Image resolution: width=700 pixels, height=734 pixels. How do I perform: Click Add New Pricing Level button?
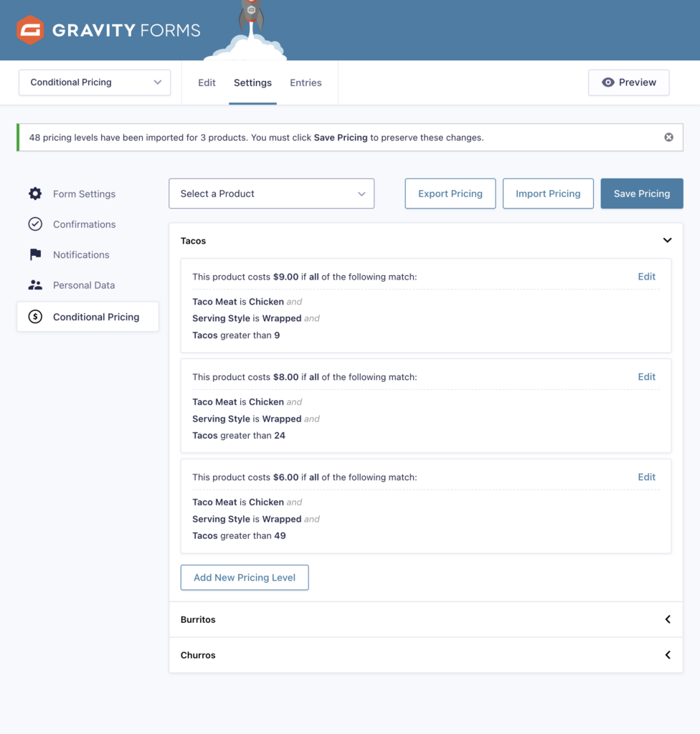245,578
